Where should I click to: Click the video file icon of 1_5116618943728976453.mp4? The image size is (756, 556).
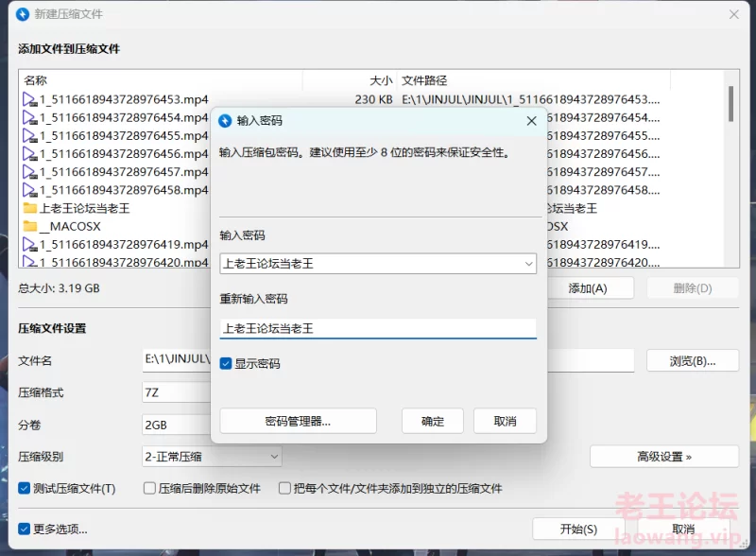pos(30,99)
